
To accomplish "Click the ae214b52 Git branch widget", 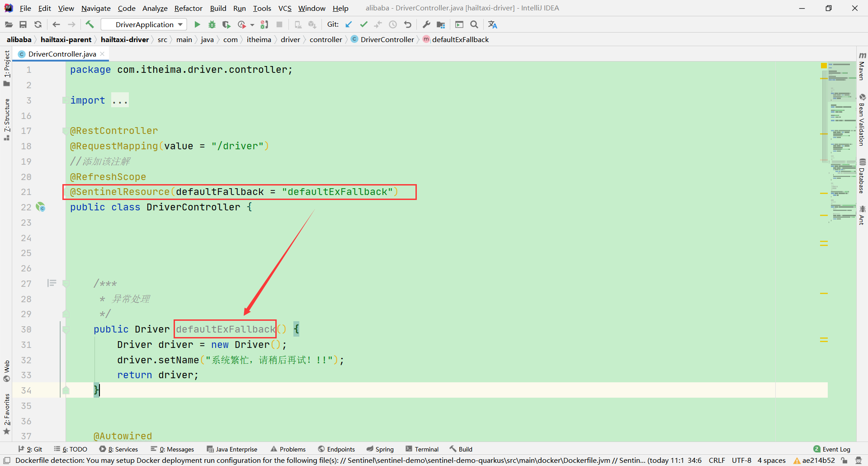I will click(x=814, y=461).
